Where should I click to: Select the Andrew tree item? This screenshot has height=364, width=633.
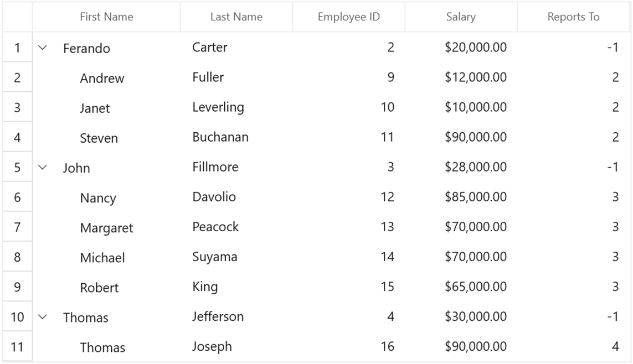102,78
